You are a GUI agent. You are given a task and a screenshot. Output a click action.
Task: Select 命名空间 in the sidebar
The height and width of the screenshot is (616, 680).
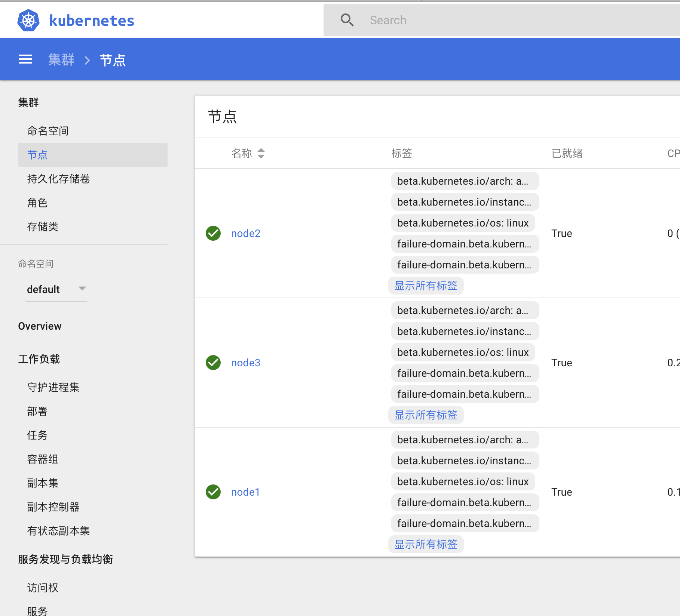pos(48,130)
